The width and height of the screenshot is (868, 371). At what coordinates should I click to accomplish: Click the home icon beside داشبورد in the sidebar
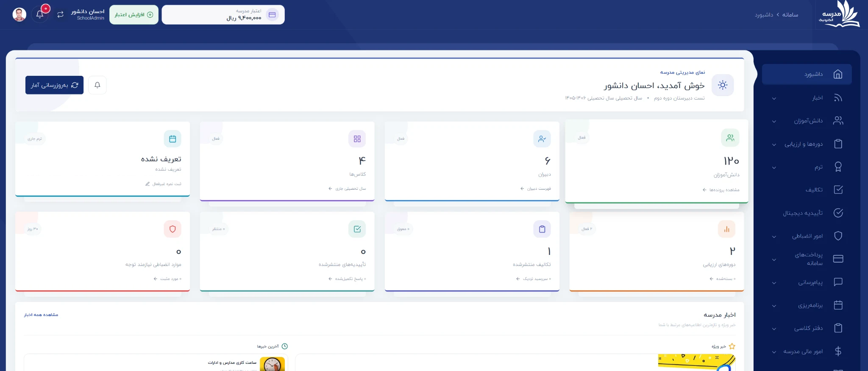pyautogui.click(x=838, y=75)
